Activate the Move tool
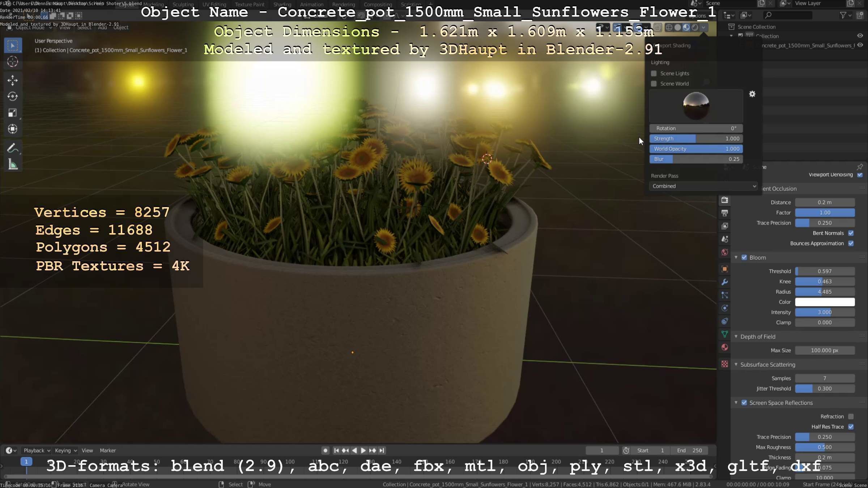This screenshot has height=488, width=868. pos(13,80)
